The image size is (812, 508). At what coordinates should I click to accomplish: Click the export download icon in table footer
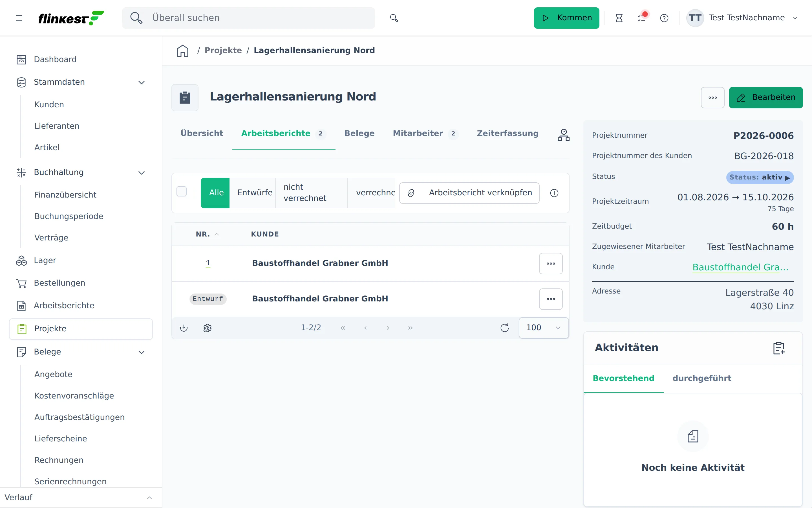coord(184,328)
